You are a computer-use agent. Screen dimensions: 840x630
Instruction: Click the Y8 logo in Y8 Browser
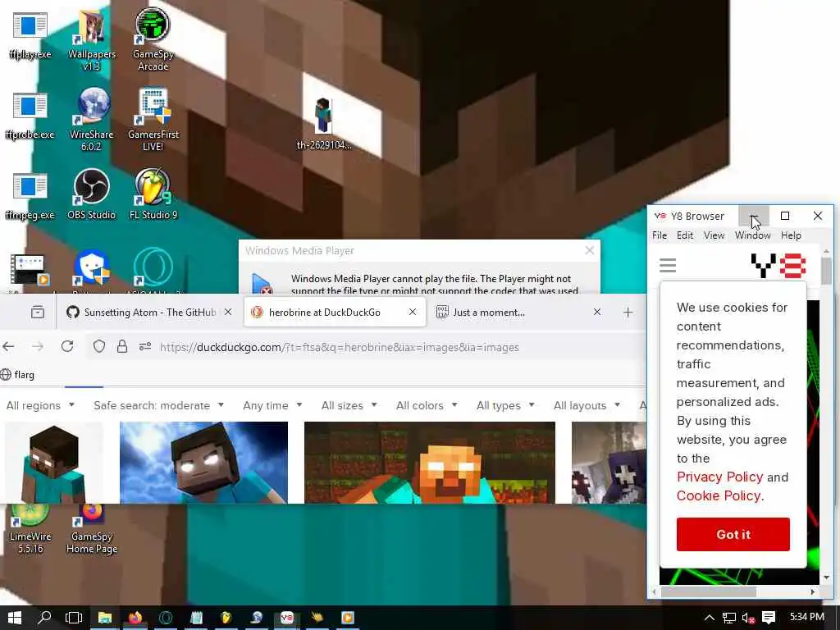click(x=778, y=266)
